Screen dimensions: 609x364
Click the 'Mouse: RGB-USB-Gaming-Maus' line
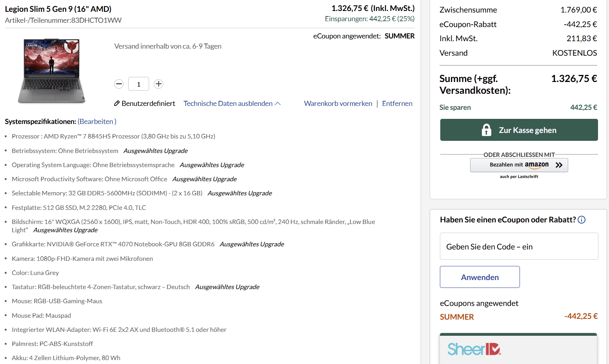click(x=57, y=301)
